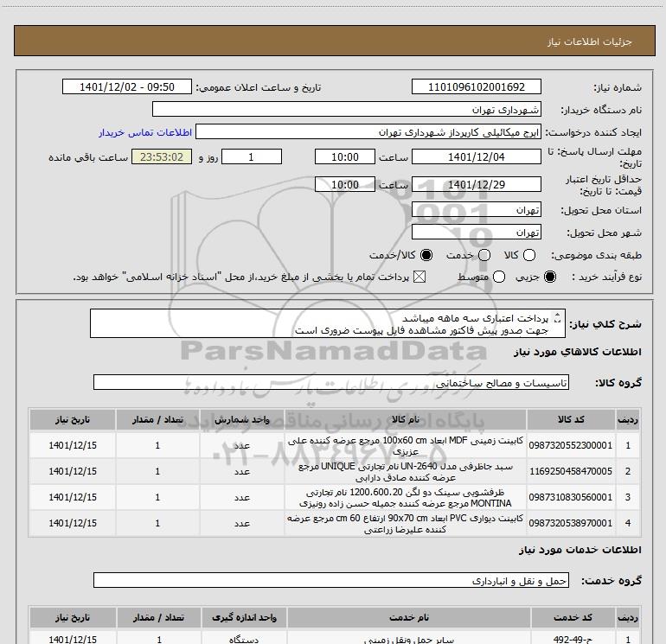This screenshot has height=644, width=666.
Task: Click the کد خدمت column header
Action: click(573, 618)
